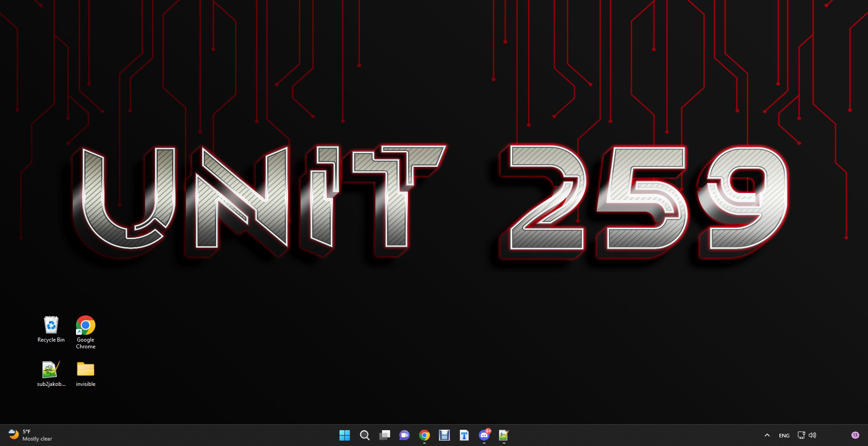
Task: Open the purple video chat app
Action: click(404, 435)
